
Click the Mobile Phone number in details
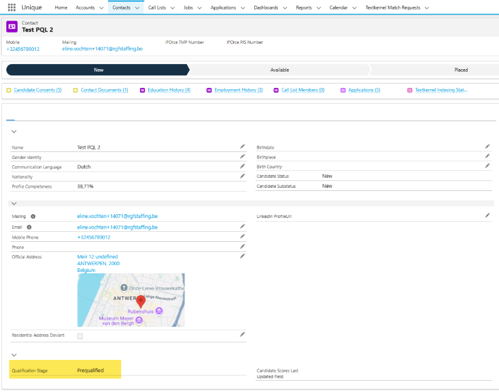[94, 237]
